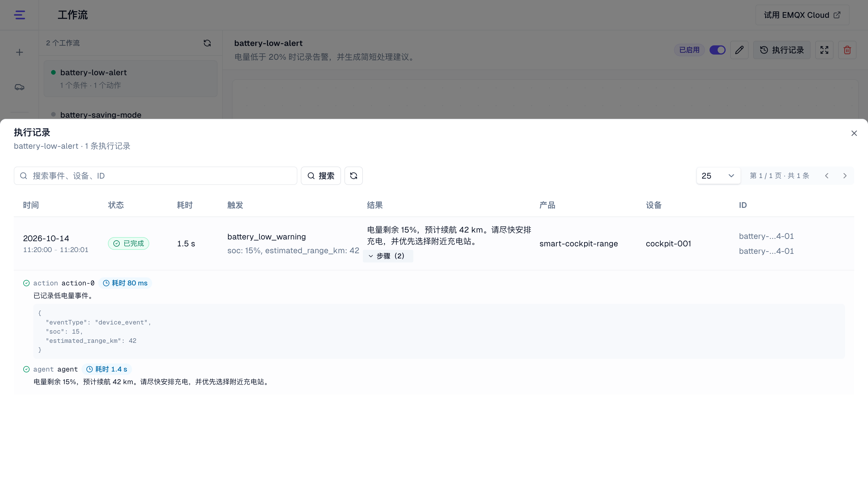Collapse the sidebar with the menu icon
Screen dimensions: 868x495
19,15
